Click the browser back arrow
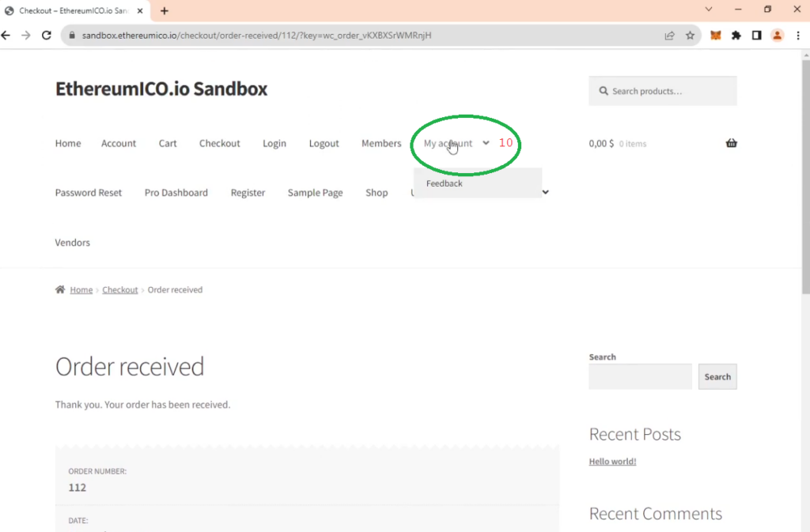 [6, 36]
